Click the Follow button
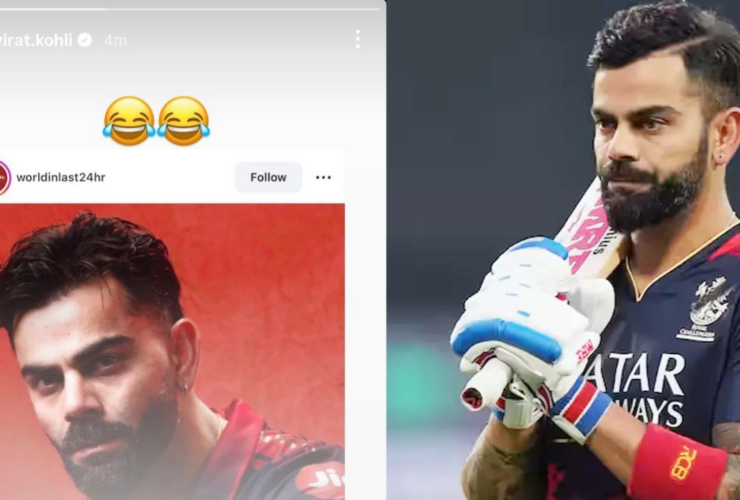The height and width of the screenshot is (500, 740). 269,178
